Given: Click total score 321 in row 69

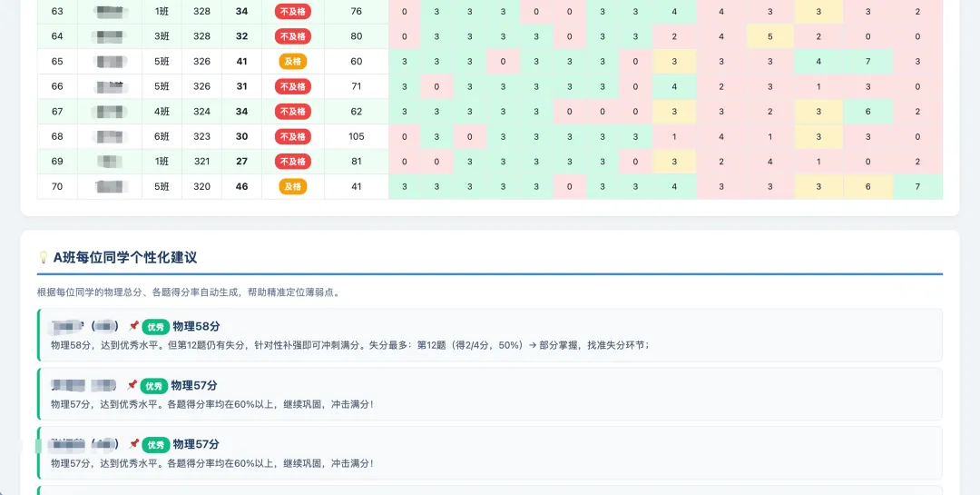Looking at the screenshot, I should click(x=201, y=162).
